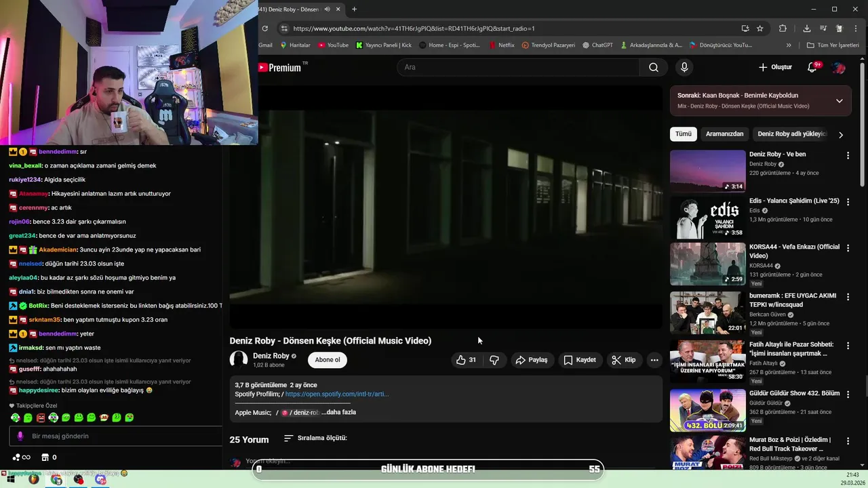Image resolution: width=868 pixels, height=488 pixels.
Task: Click the chat microphone icon
Action: (20, 436)
